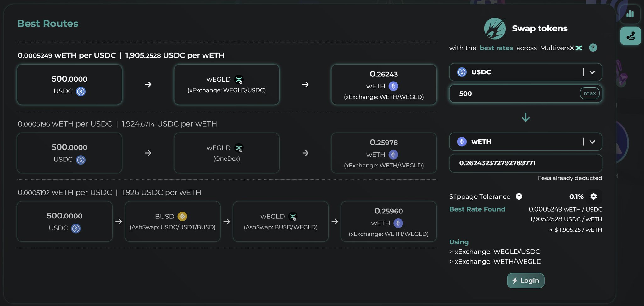Image resolution: width=644 pixels, height=306 pixels.
Task: Click USDC icon in second route
Action: 81,160
